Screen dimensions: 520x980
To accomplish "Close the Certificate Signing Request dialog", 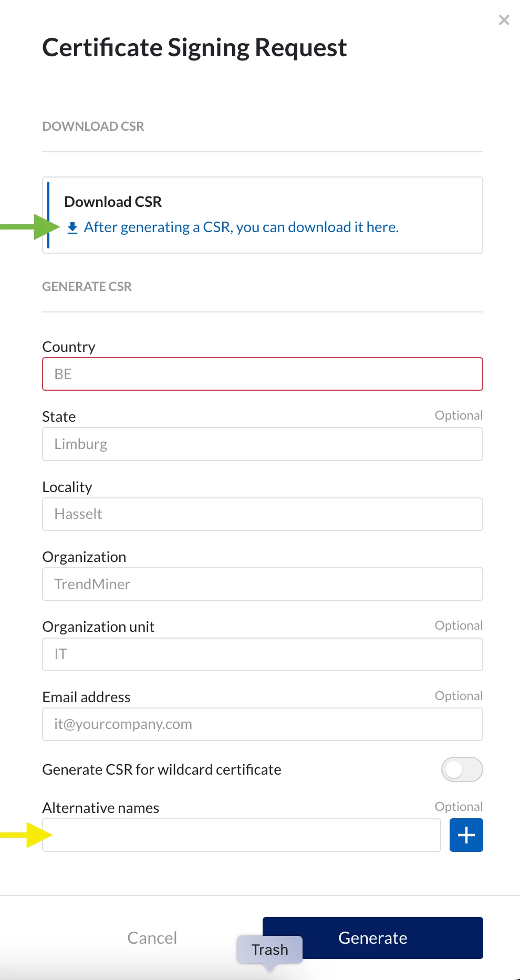I will 504,20.
